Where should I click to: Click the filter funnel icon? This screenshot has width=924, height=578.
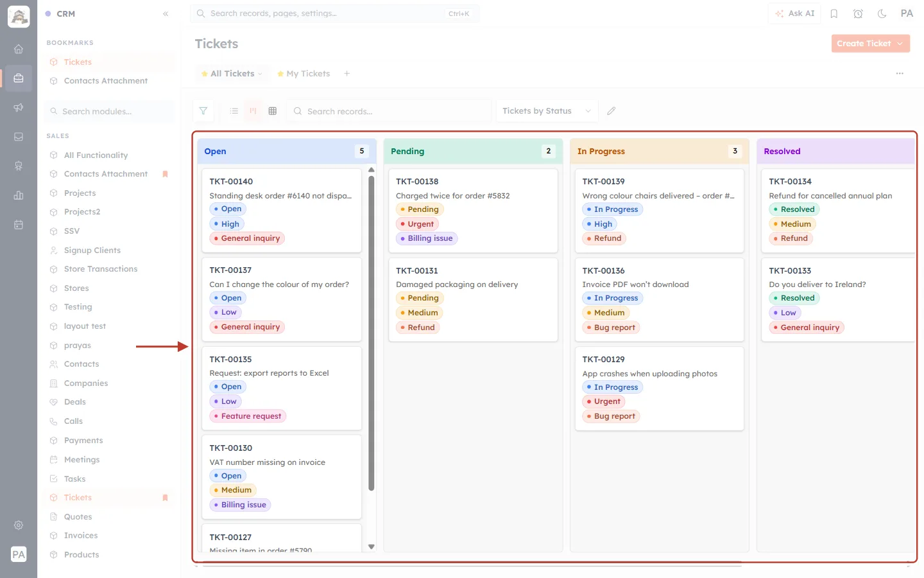pos(203,111)
